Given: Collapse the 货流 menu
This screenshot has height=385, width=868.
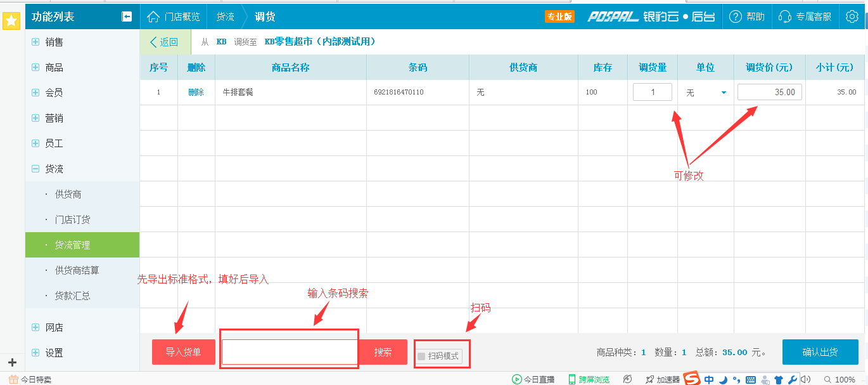Looking at the screenshot, I should click(x=35, y=169).
